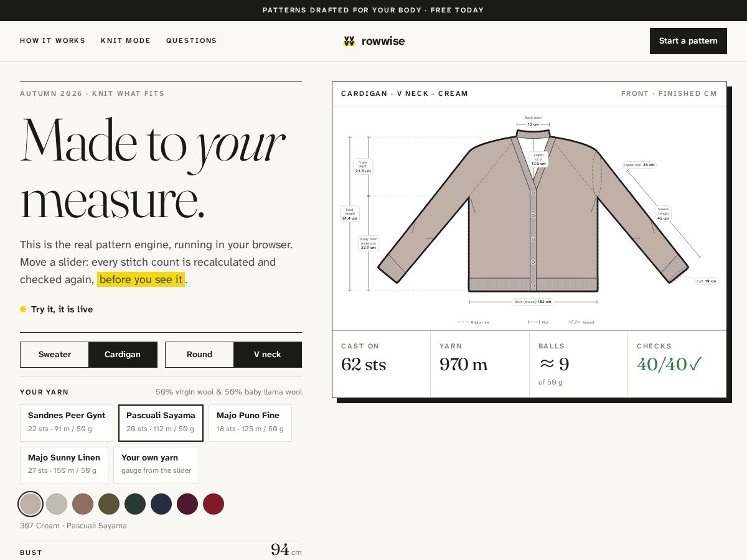Click the Cuff 19 cm label

(x=707, y=281)
